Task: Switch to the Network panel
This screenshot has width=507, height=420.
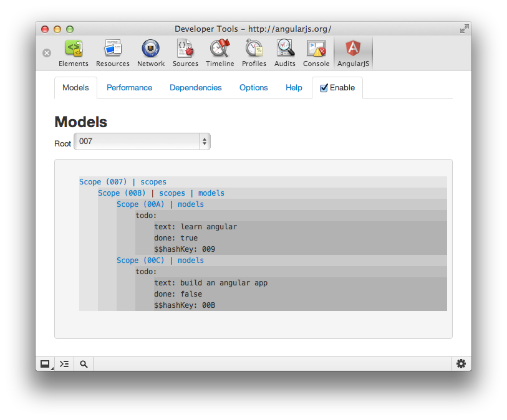Action: [151, 53]
